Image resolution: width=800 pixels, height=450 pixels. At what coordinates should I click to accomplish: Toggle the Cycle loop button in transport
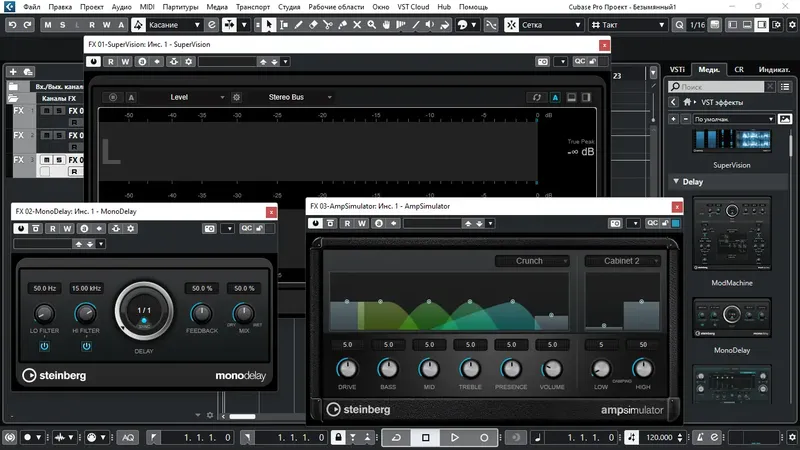396,437
